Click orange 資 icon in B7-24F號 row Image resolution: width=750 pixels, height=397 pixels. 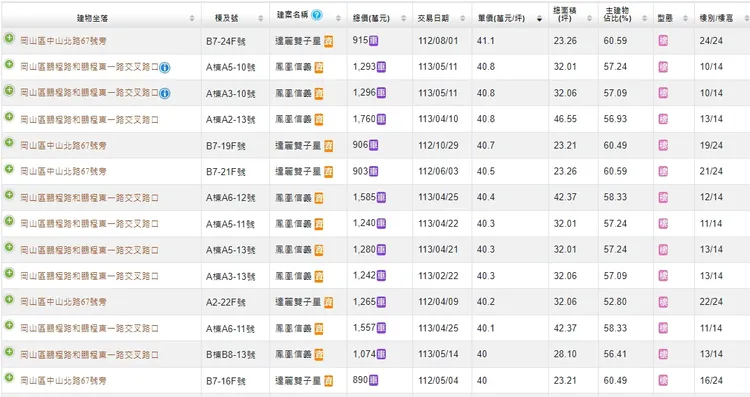(329, 41)
